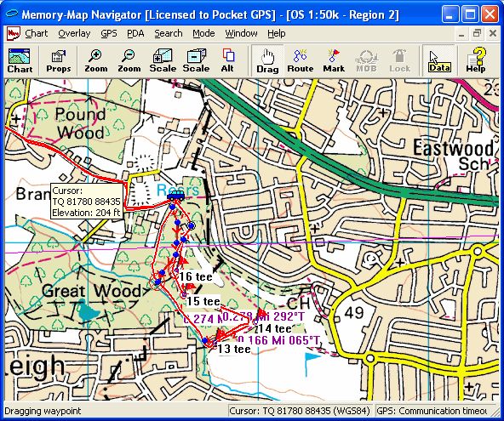The width and height of the screenshot is (504, 421).
Task: Select the Mark waypoint tool
Action: point(334,60)
